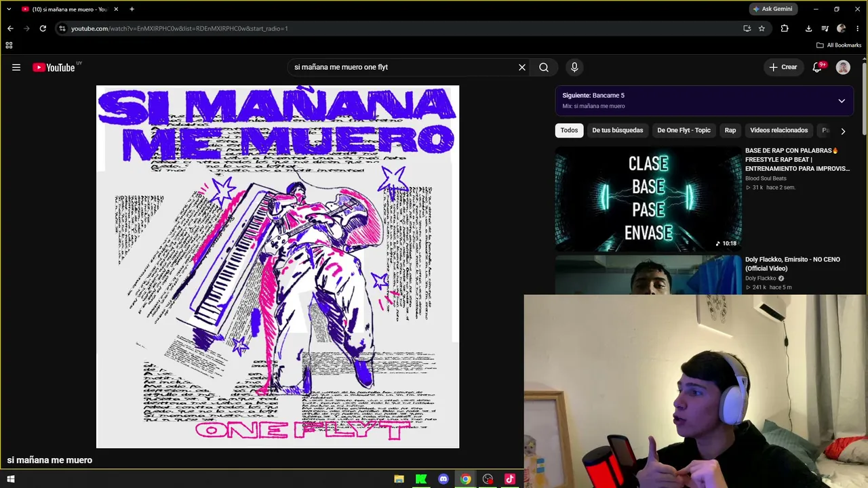Select the Rap filter chip

coord(730,130)
